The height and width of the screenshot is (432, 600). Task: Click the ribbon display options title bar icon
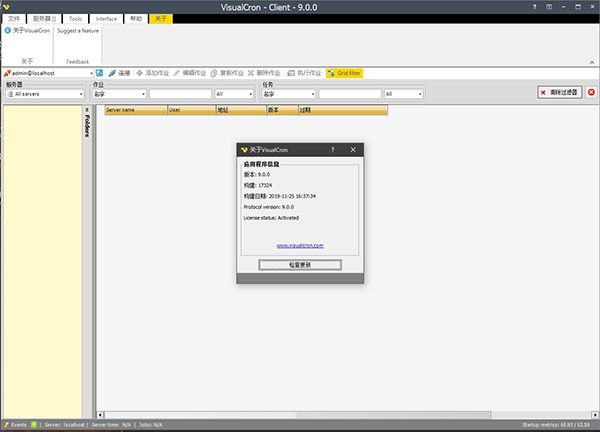pos(549,7)
